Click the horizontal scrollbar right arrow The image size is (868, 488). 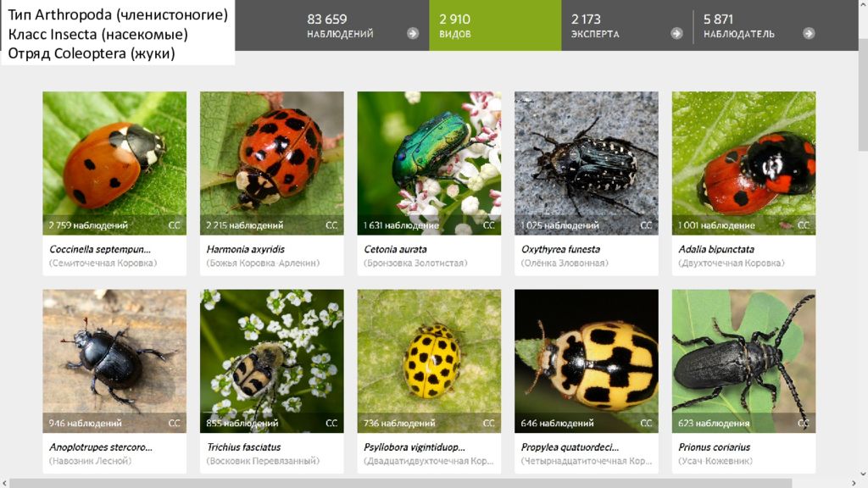click(853, 484)
